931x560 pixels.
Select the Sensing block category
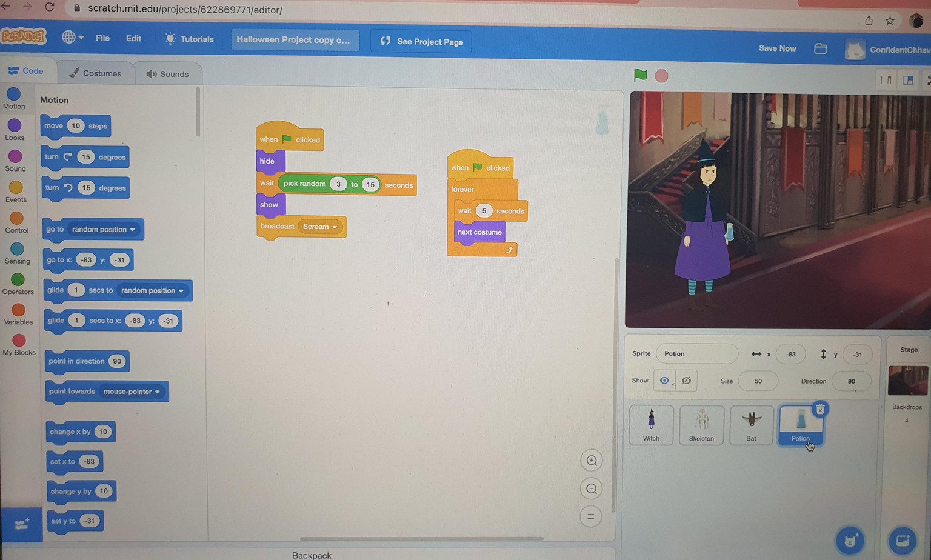(17, 253)
